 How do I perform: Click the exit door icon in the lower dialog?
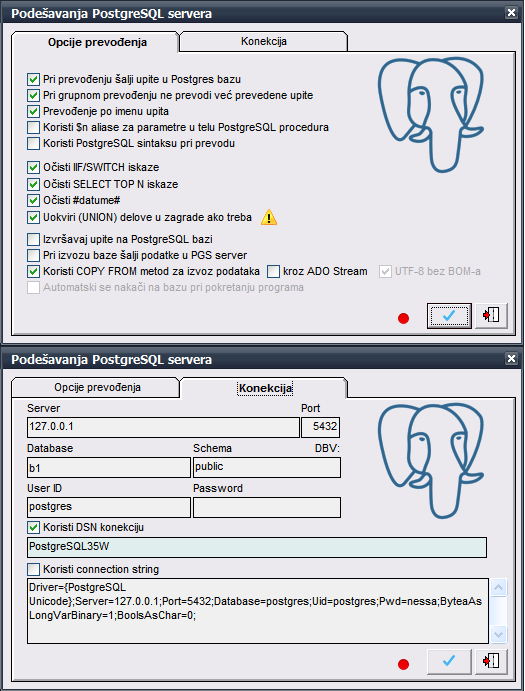[x=491, y=661]
